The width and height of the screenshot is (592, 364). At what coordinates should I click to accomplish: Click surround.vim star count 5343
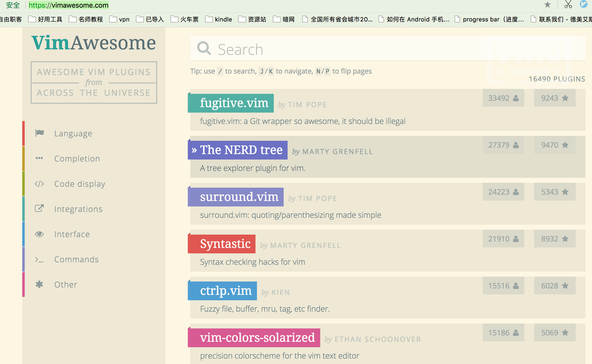[555, 192]
